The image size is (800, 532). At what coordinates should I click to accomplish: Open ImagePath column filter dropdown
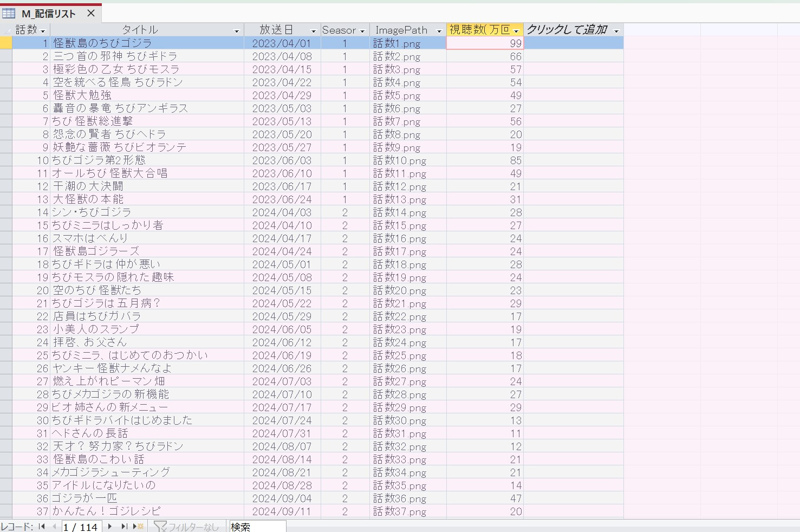(x=439, y=31)
